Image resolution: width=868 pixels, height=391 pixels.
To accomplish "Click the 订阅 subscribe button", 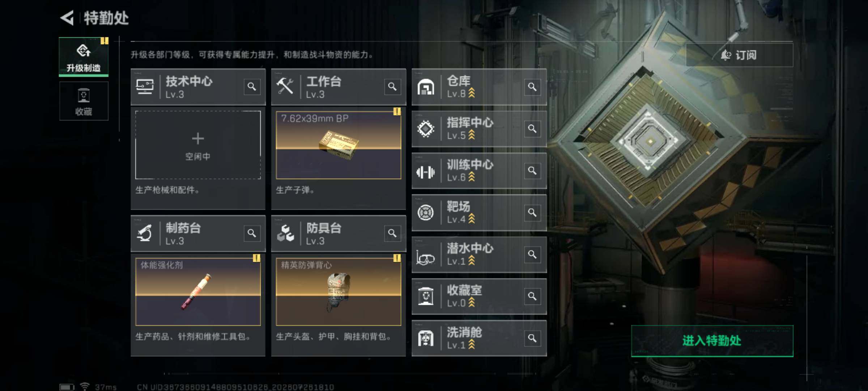I will (x=739, y=55).
